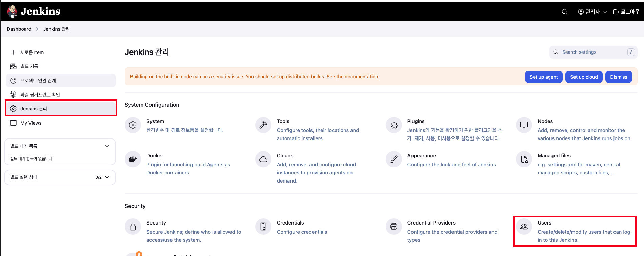Open the Tools configuration title
The image size is (644, 256).
[283, 121]
